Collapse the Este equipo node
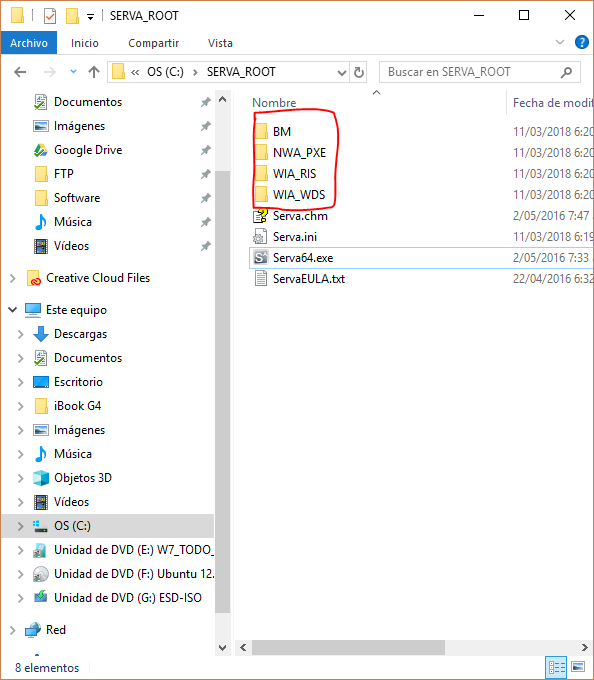 click(x=13, y=310)
